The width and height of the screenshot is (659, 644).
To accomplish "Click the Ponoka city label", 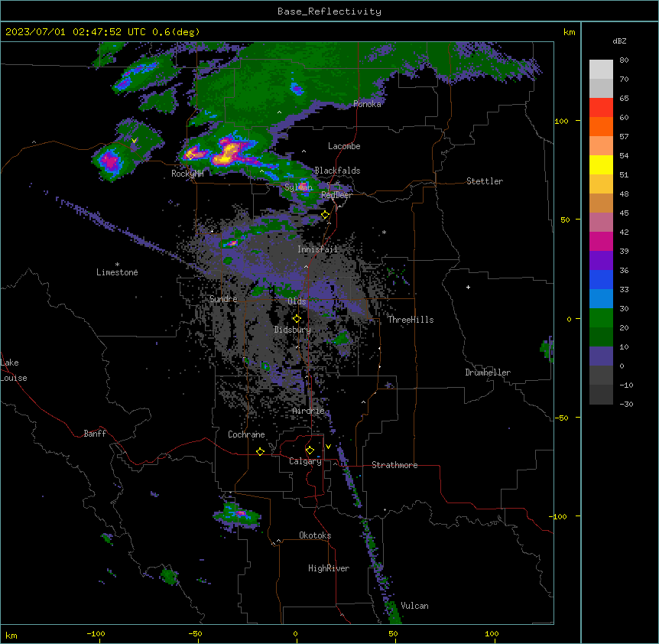I will click(367, 104).
